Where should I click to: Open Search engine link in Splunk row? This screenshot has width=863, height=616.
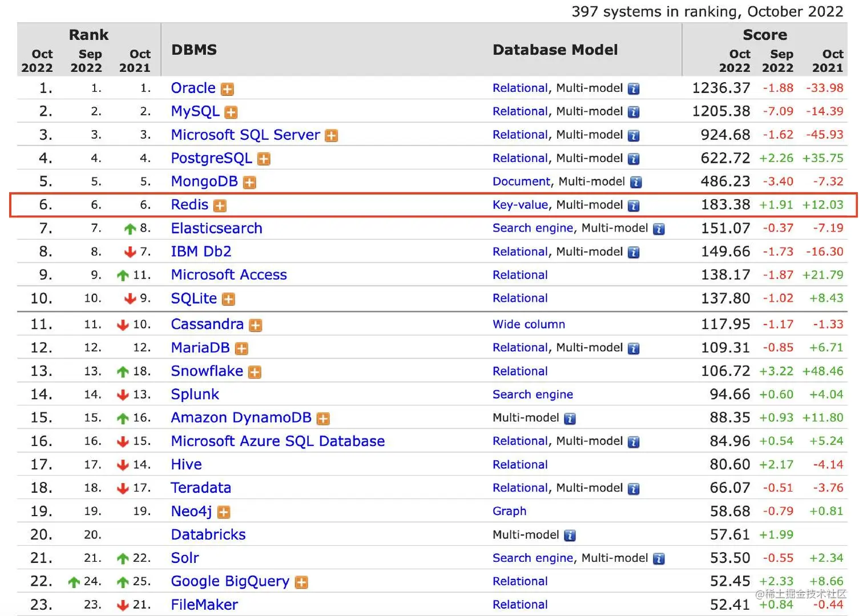533,394
